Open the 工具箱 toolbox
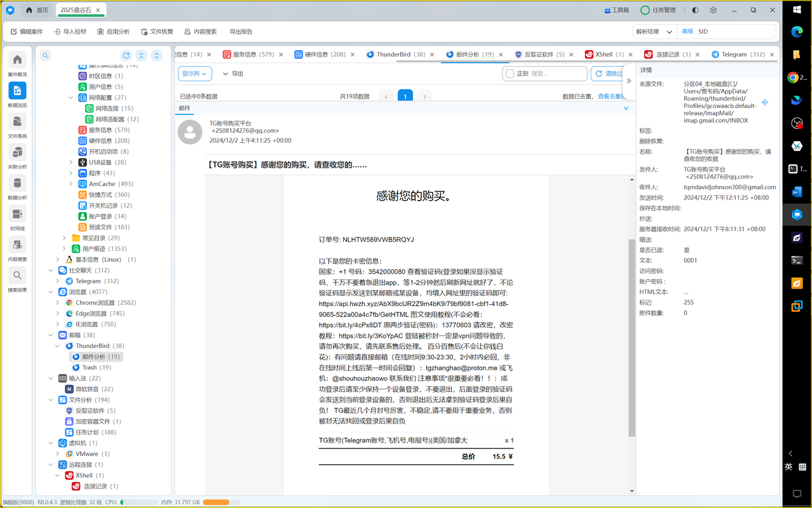Image resolution: width=812 pixels, height=508 pixels. tap(617, 10)
